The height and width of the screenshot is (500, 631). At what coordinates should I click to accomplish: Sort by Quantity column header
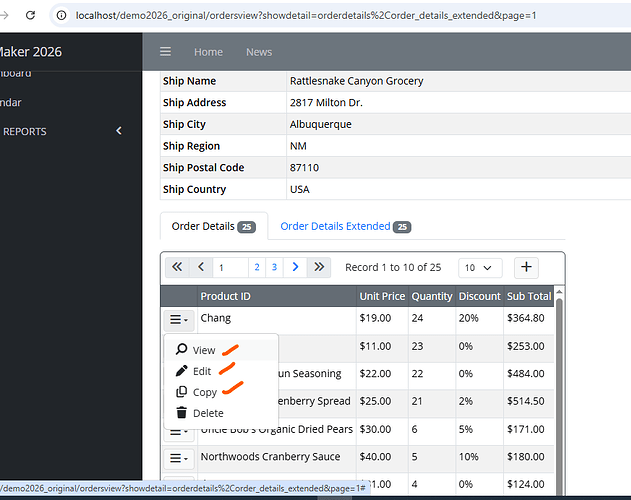pyautogui.click(x=432, y=296)
